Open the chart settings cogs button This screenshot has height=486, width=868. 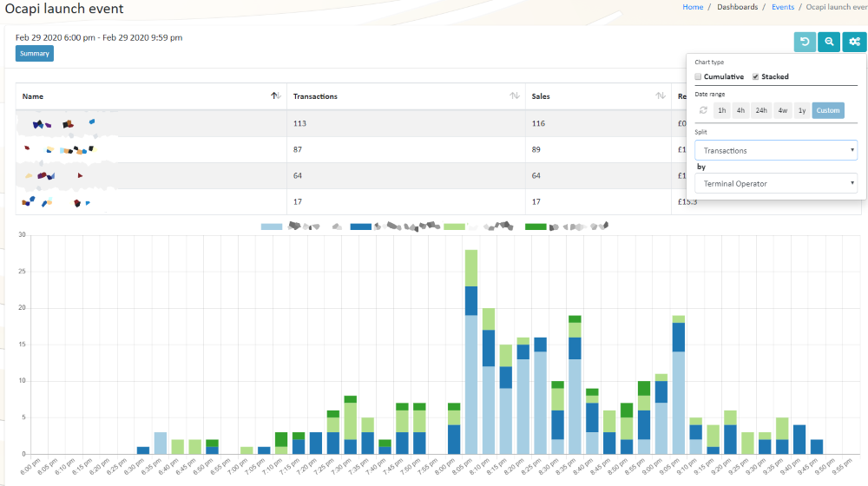pos(855,42)
